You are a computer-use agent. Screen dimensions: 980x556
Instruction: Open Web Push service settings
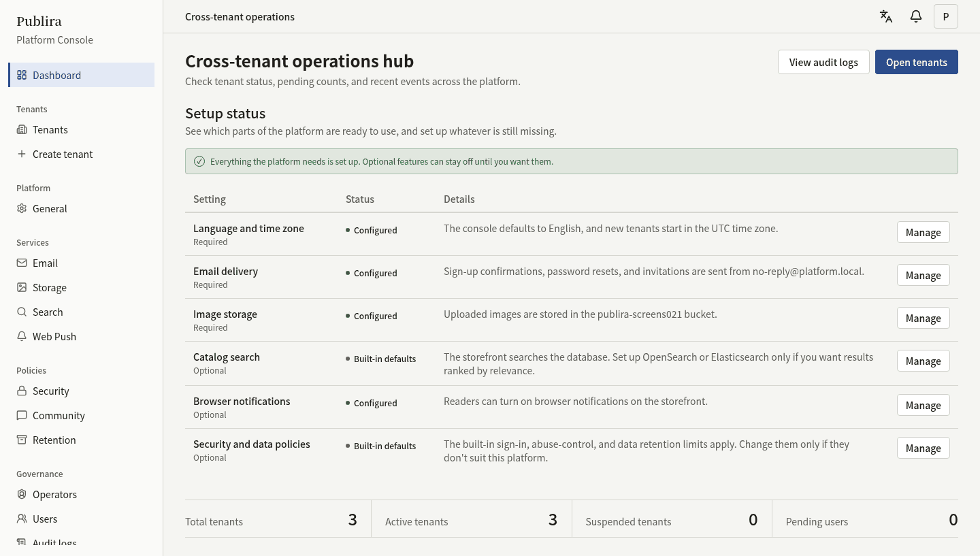point(82,336)
